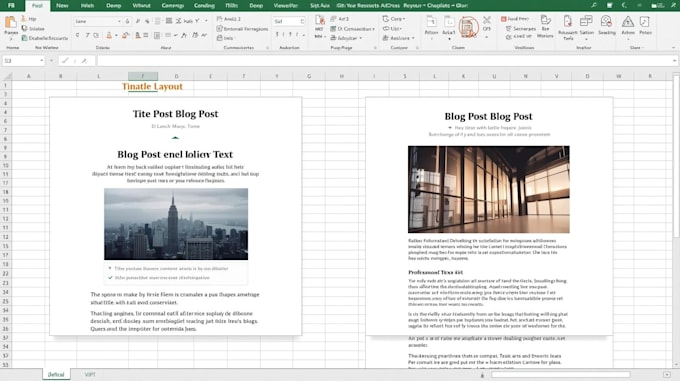
Task: Select the 'VIPT' sheet tab
Action: click(x=90, y=374)
